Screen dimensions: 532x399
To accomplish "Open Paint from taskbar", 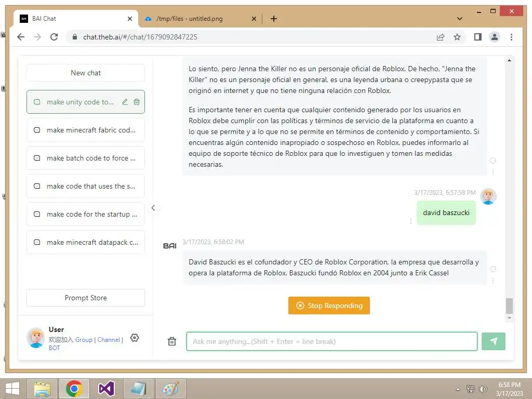I will (170, 389).
